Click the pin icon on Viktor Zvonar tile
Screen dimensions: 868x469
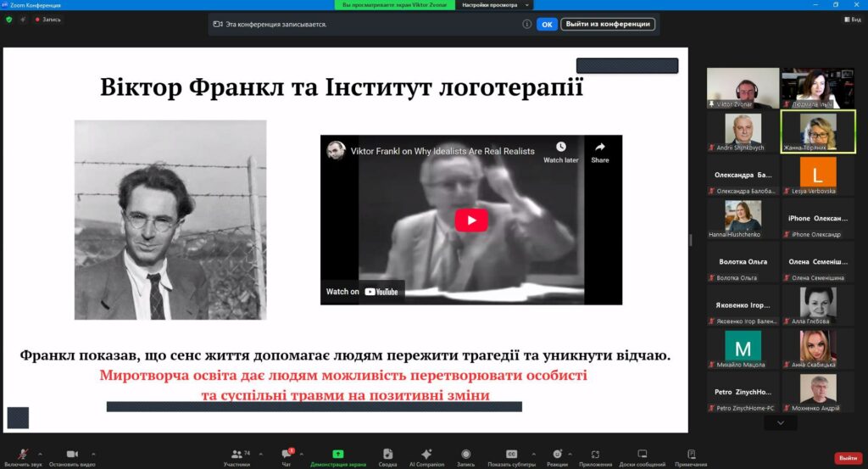click(x=711, y=104)
